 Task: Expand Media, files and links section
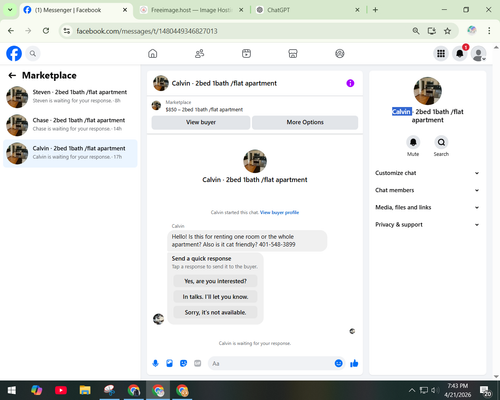coord(427,207)
